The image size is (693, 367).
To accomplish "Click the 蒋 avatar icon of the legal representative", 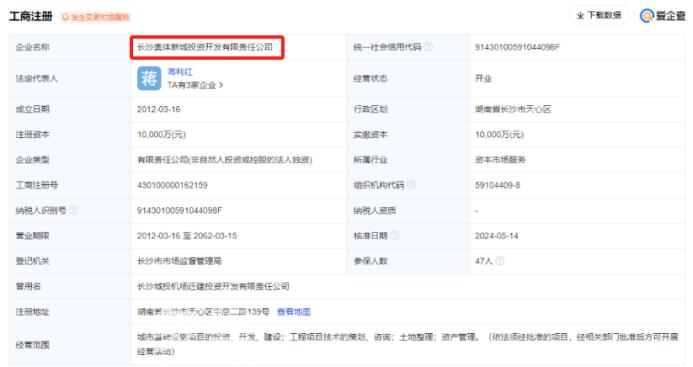I will (149, 78).
